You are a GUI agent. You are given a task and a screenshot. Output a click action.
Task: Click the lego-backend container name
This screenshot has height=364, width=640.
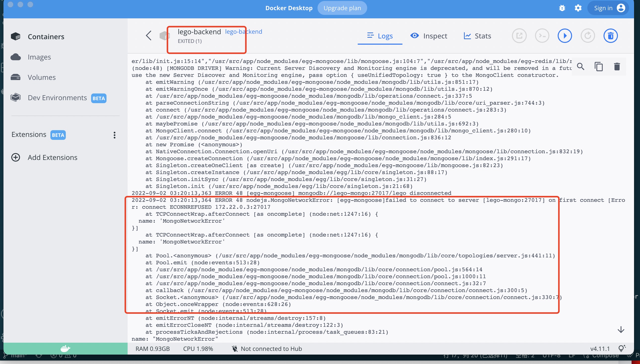(199, 32)
